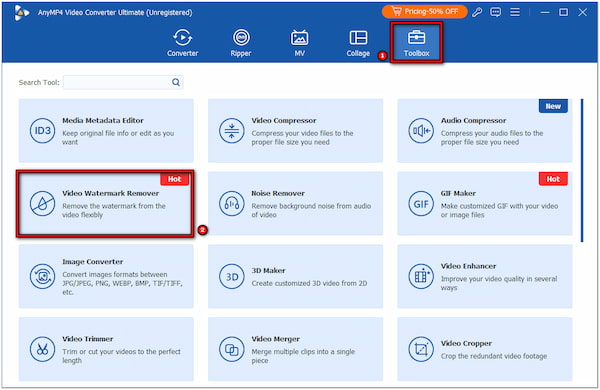600x390 pixels.
Task: Open 3D Maker title
Action: 268,271
